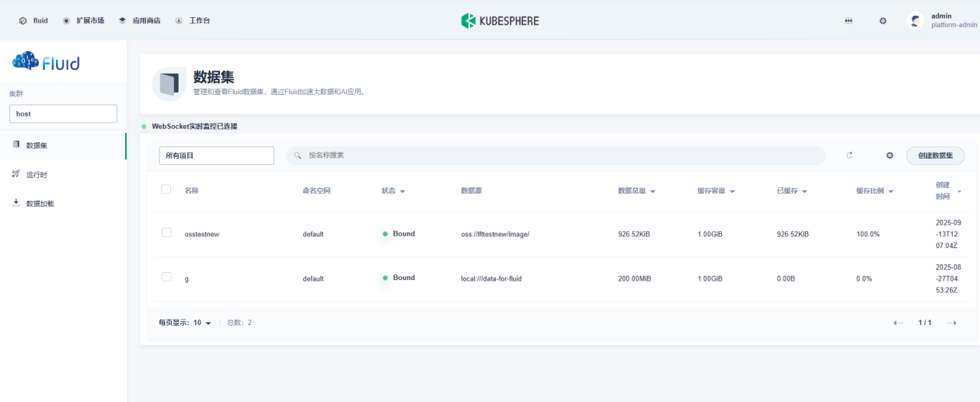Viewport: 980px width, 402px height.
Task: Click the 创建数据集 button
Action: click(x=935, y=156)
